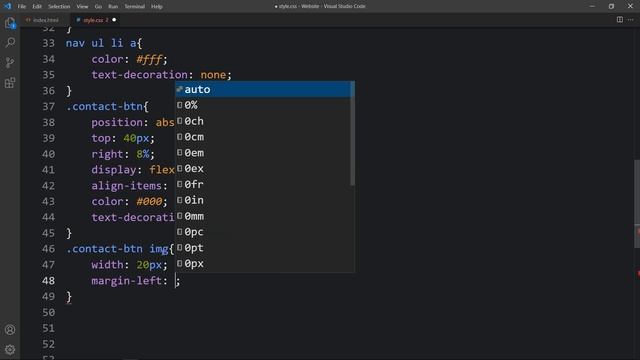Select the 0cm suggestion

point(263,137)
